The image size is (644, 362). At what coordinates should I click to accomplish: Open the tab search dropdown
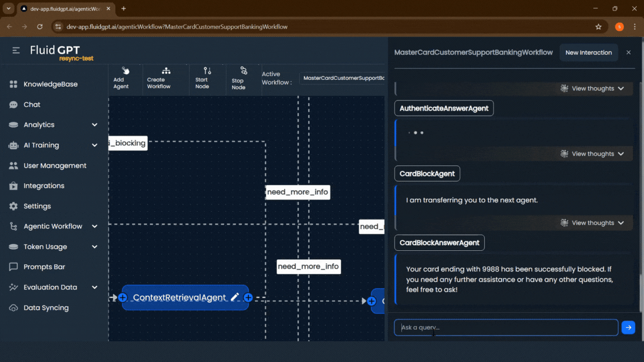8,8
